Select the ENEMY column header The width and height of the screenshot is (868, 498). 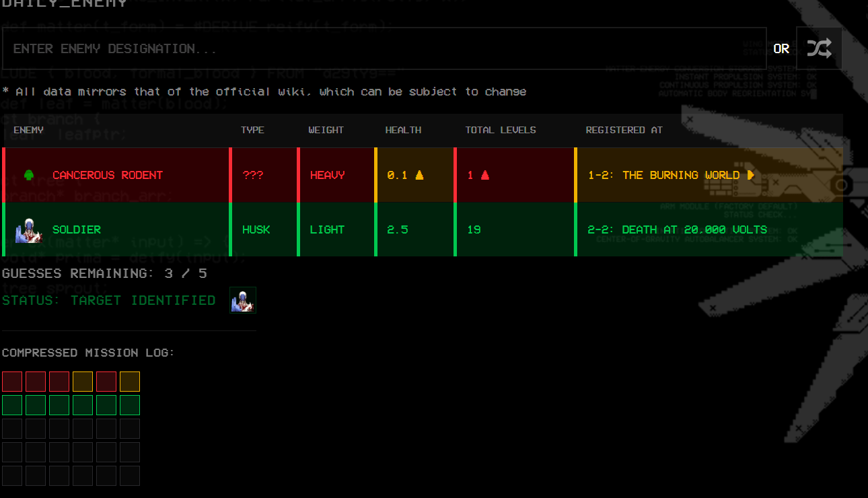tap(29, 130)
